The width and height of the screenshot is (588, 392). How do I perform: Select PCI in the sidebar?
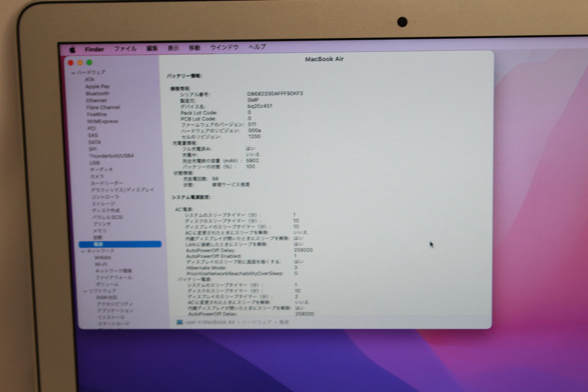pos(92,128)
